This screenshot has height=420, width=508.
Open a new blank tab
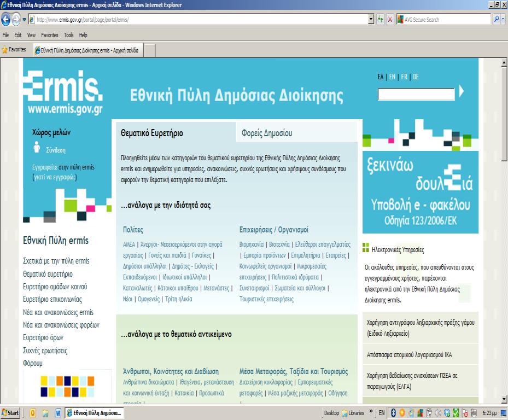point(149,50)
